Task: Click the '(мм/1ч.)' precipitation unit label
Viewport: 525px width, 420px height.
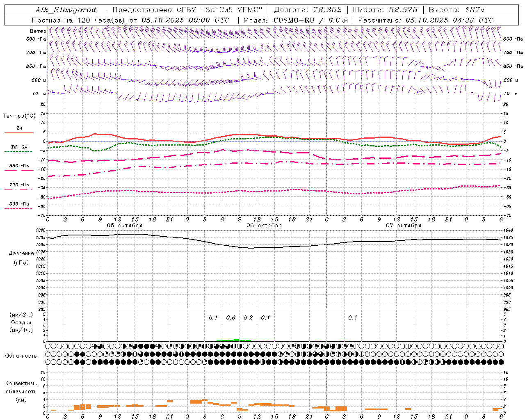Action: (21, 330)
